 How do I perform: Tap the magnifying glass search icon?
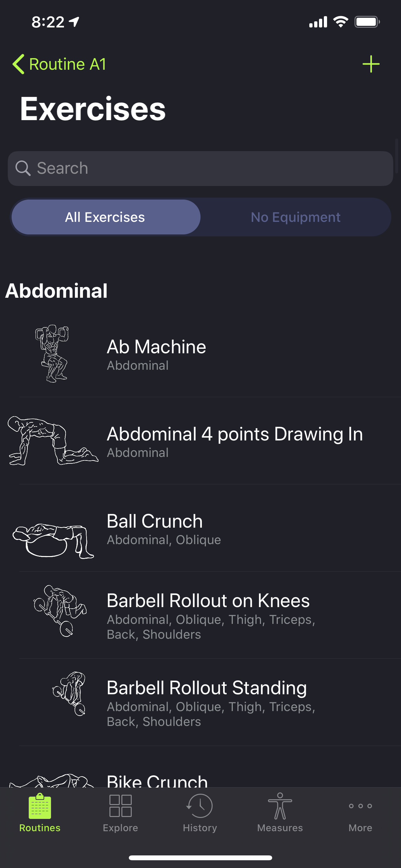(23, 168)
